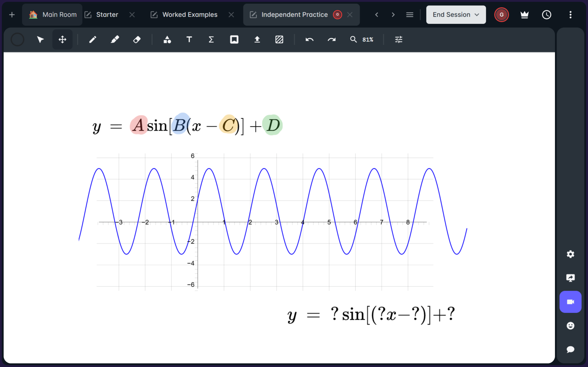Select the Pen drawing tool
The height and width of the screenshot is (367, 588).
tap(93, 39)
